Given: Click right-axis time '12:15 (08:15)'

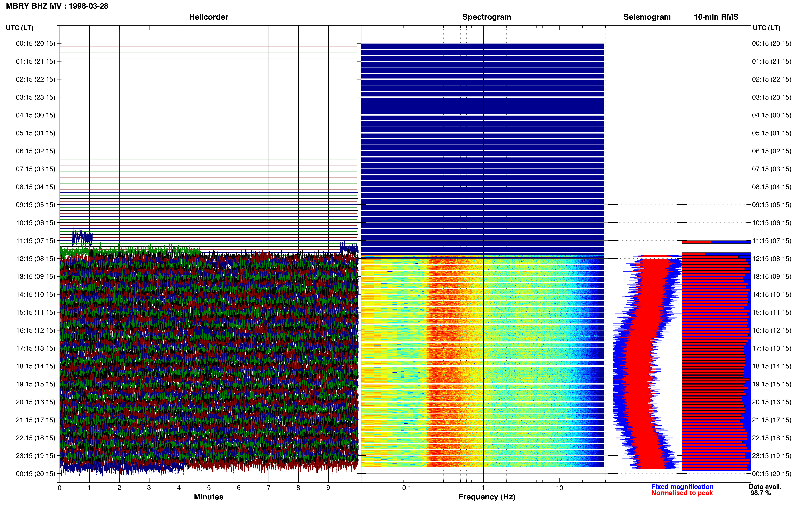Looking at the screenshot, I should click(772, 259).
